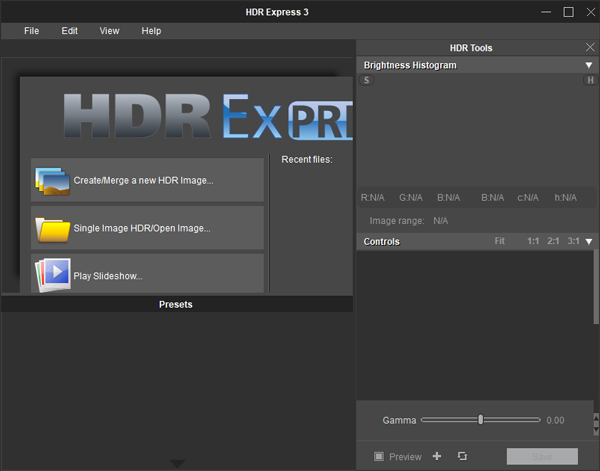Open the File menu

click(x=31, y=31)
